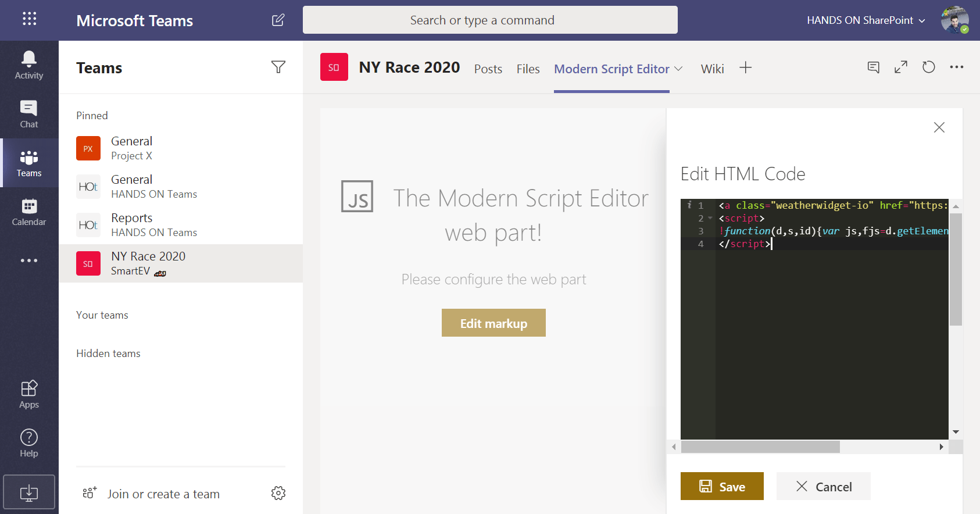Click the info marker on code line 1
980x514 pixels.
[689, 205]
